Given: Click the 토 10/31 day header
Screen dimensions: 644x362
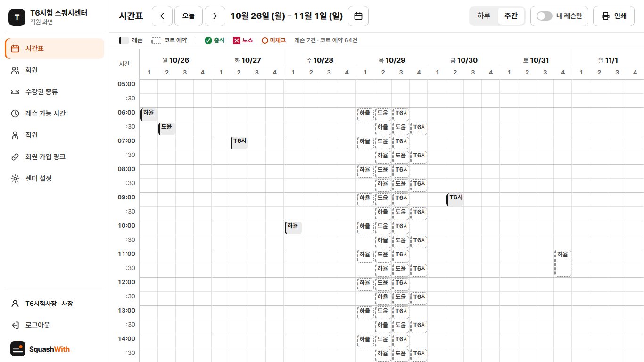Looking at the screenshot, I should 536,60.
